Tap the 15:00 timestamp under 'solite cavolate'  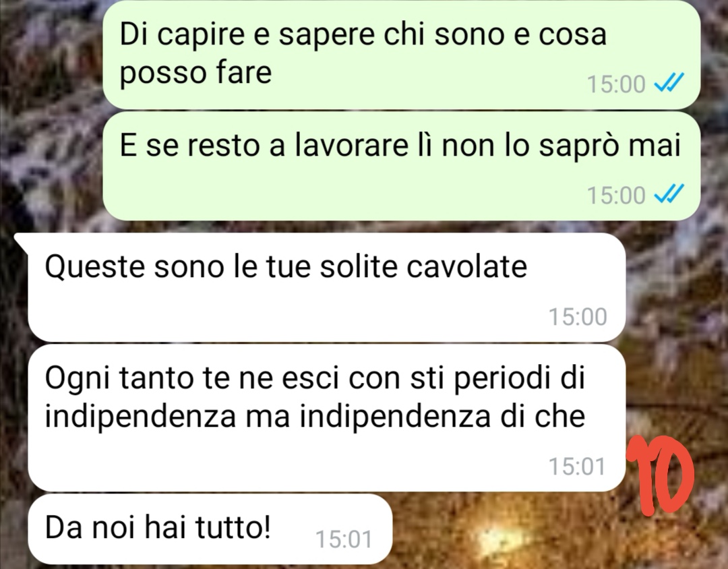click(x=578, y=317)
